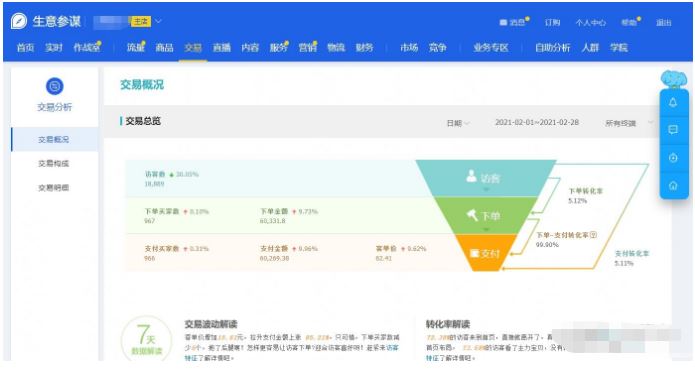Open the 业务专区 tab
Viewport: 695px width, 381px height.
click(x=491, y=47)
